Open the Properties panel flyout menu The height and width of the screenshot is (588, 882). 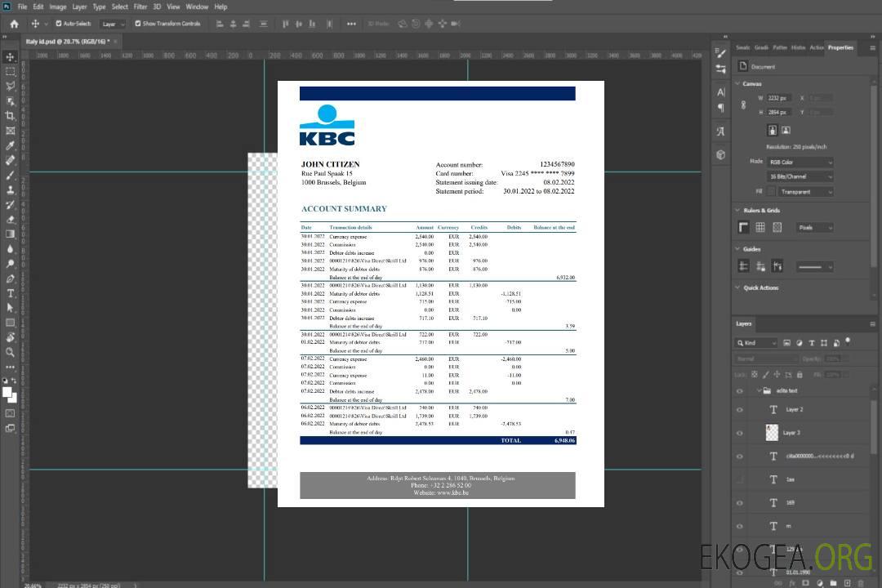point(872,48)
